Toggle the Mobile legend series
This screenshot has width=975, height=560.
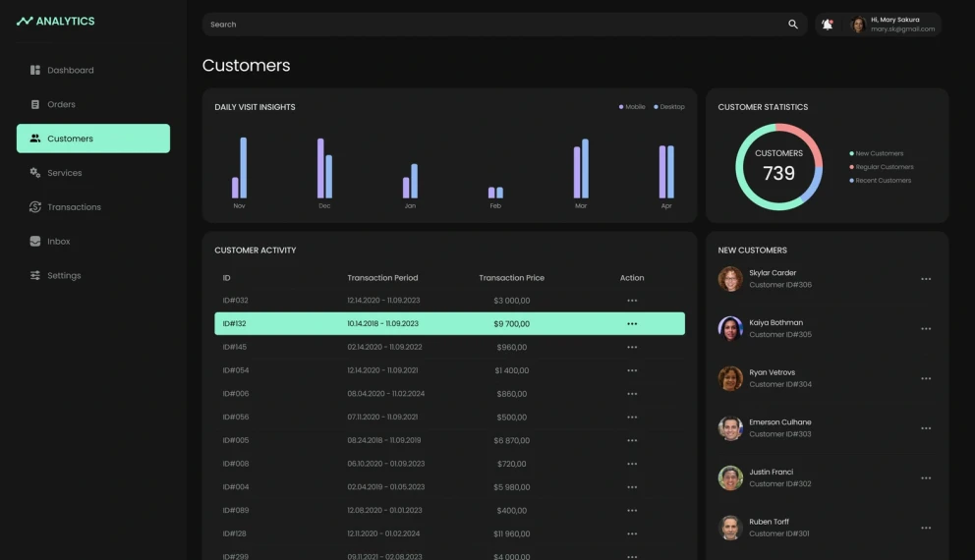(x=632, y=107)
